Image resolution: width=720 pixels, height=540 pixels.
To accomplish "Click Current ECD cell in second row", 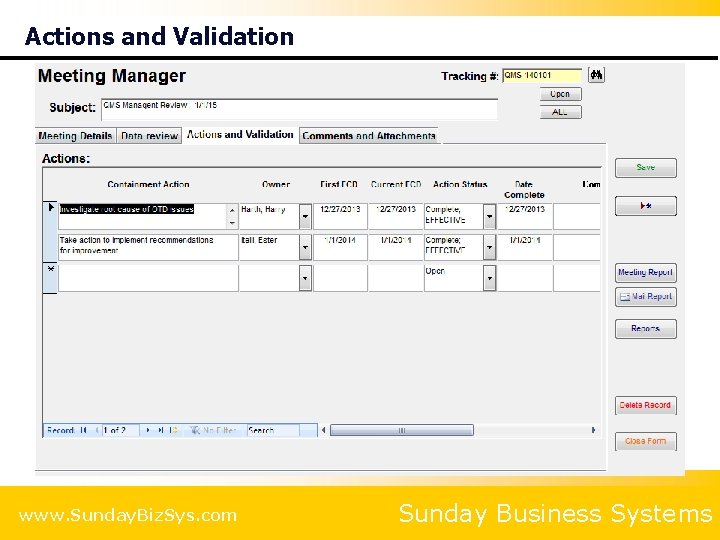I will (395, 247).
